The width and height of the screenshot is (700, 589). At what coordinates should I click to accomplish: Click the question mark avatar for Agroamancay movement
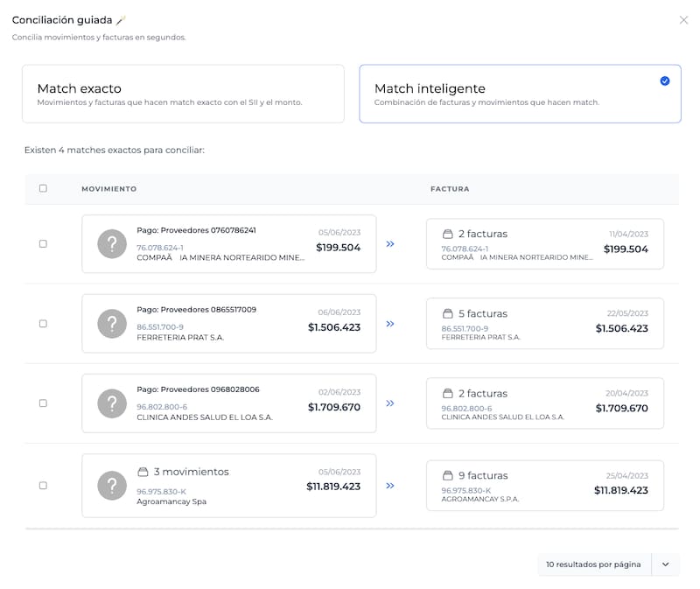click(x=112, y=485)
